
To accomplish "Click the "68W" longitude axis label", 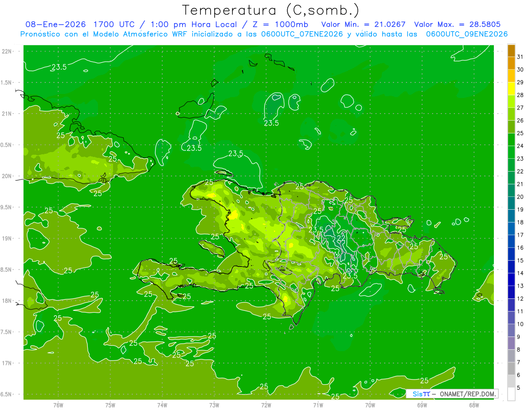I will (474, 405).
